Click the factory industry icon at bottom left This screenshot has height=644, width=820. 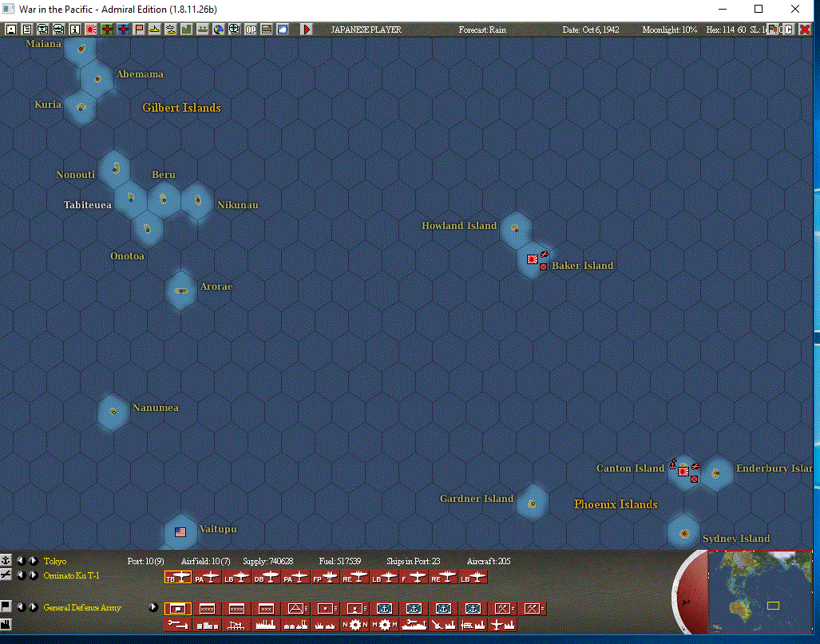(6, 624)
